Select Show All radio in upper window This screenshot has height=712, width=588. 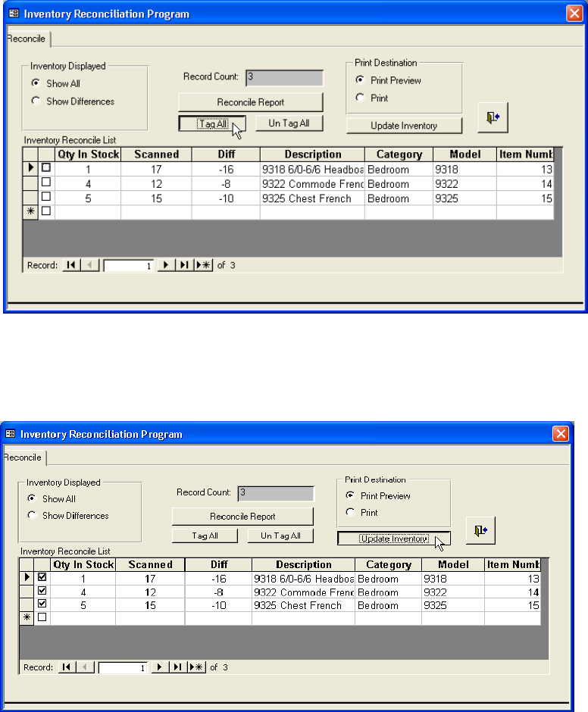[x=36, y=83]
